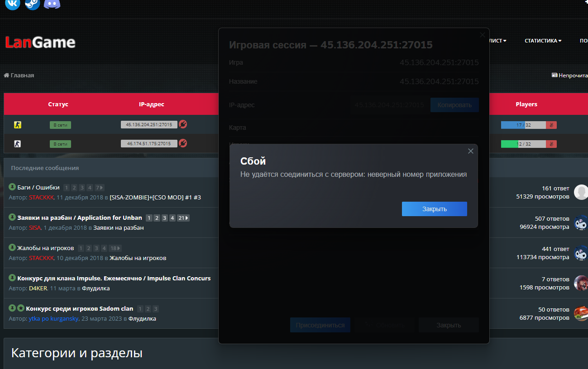Open the Баги / Ошибки topic
The height and width of the screenshot is (369, 588).
38,188
